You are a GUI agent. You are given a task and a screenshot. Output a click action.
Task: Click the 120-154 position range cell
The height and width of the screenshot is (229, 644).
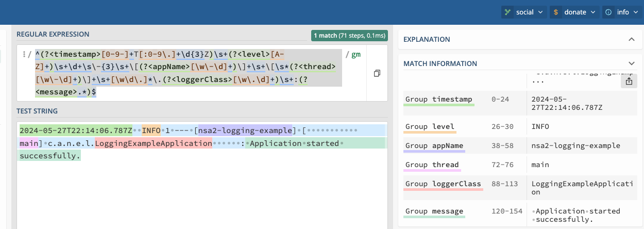click(506, 211)
